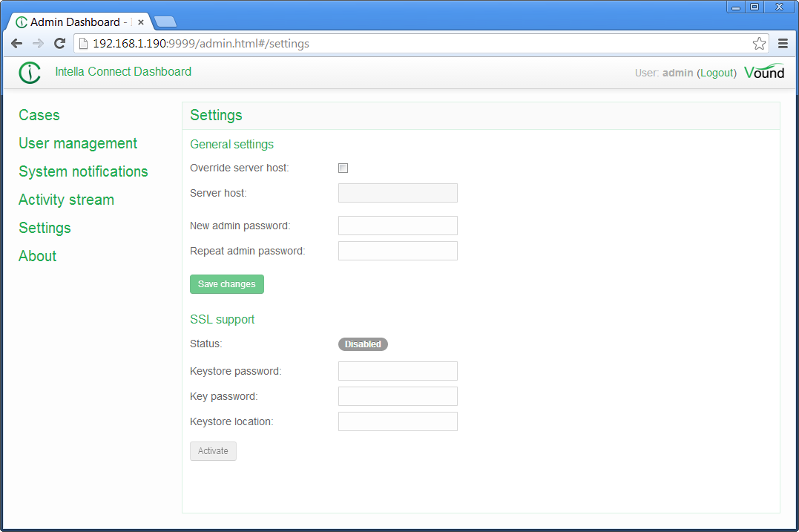Reload the page with refresh icon
This screenshot has width=799, height=532.
click(60, 44)
